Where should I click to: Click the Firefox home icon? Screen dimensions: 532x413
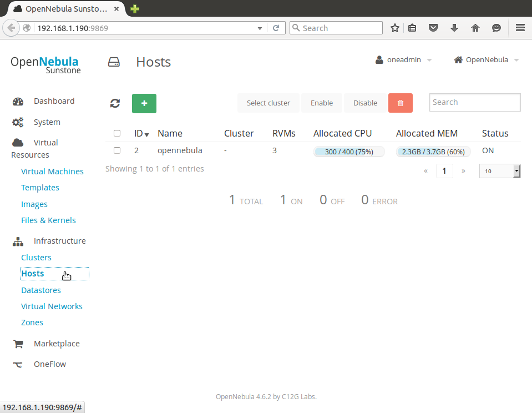475,28
